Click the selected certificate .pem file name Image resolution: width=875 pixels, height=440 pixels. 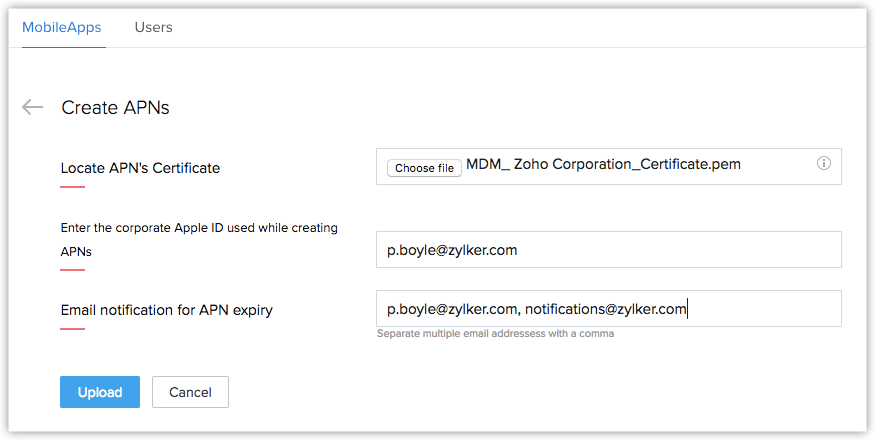[x=604, y=164]
